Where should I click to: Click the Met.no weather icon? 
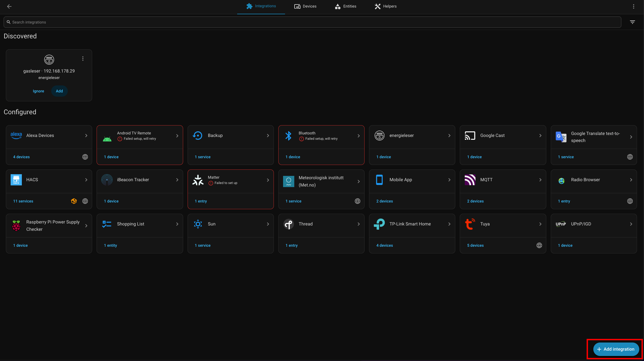click(288, 181)
